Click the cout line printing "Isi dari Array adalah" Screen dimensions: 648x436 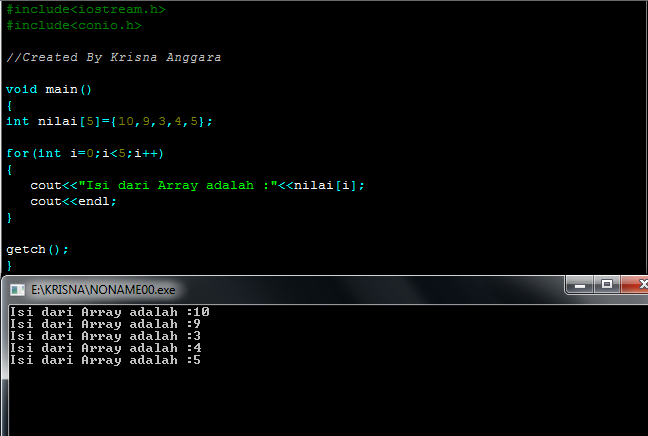click(x=197, y=186)
